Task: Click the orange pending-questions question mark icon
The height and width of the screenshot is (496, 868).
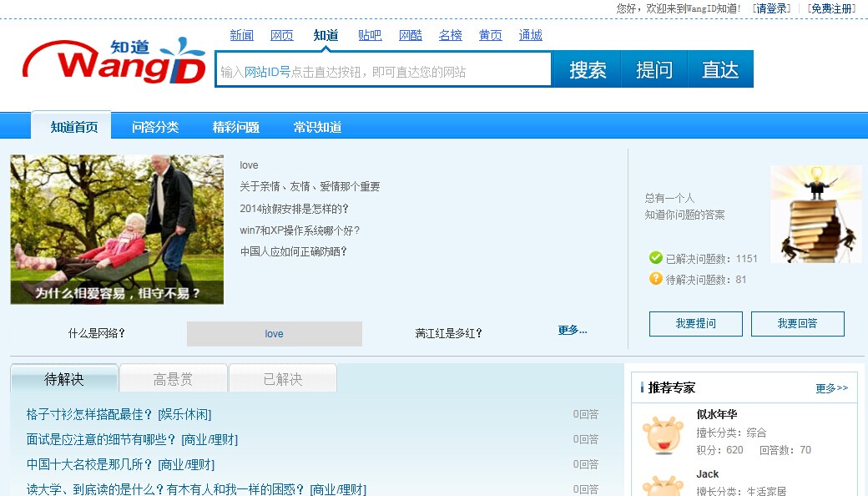Action: click(655, 278)
